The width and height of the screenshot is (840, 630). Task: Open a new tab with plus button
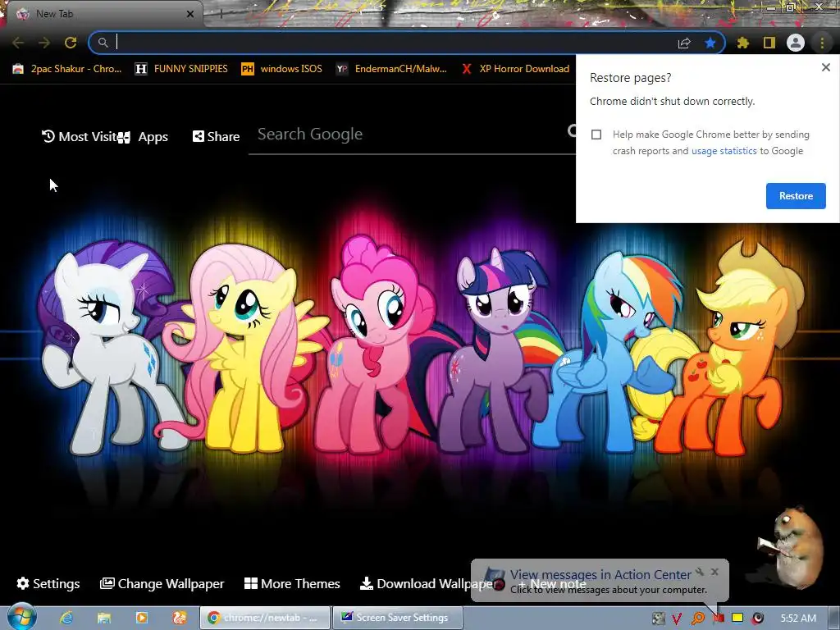tap(220, 14)
